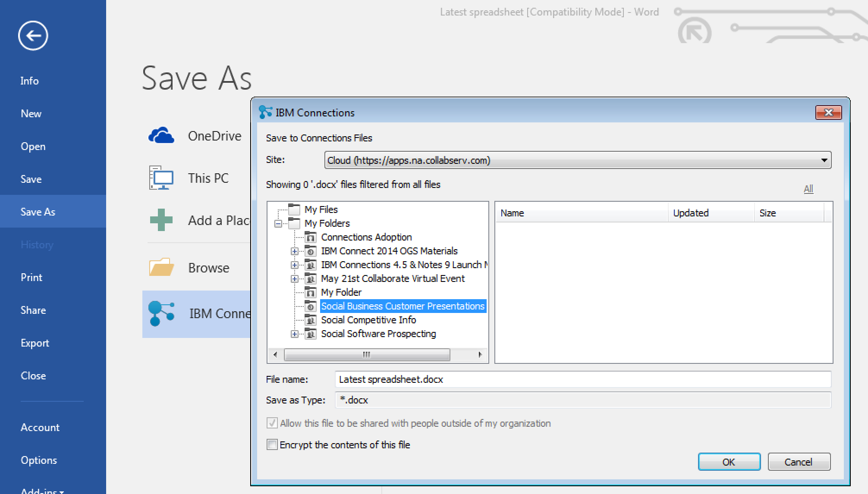The height and width of the screenshot is (494, 868).
Task: Select the IBM Connections save location icon
Action: [x=161, y=313]
